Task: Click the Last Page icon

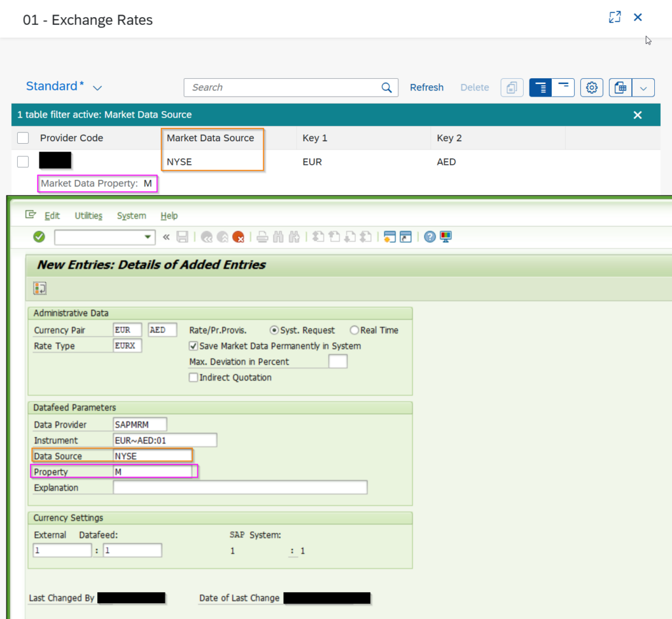Action: [x=366, y=236]
